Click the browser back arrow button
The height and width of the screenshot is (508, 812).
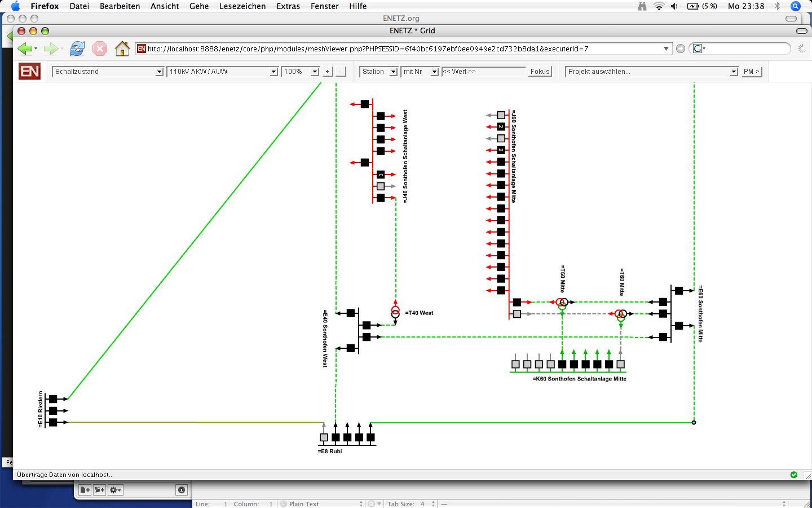pyautogui.click(x=24, y=49)
